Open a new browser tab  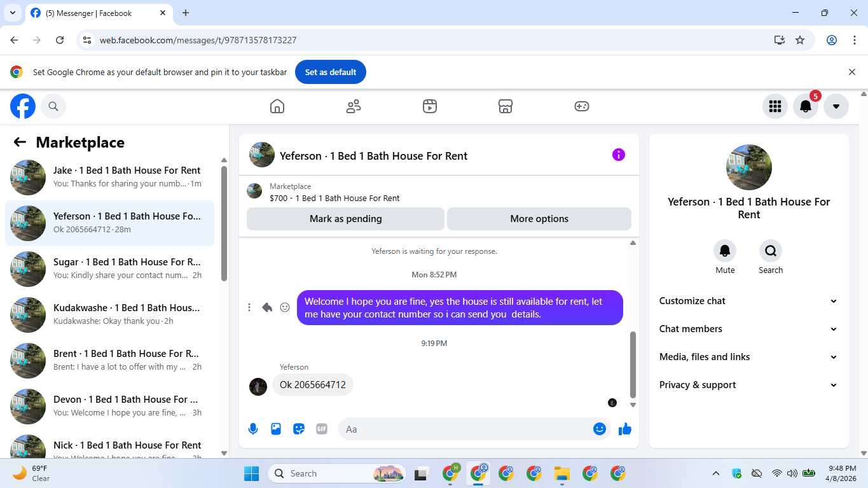pyautogui.click(x=186, y=13)
